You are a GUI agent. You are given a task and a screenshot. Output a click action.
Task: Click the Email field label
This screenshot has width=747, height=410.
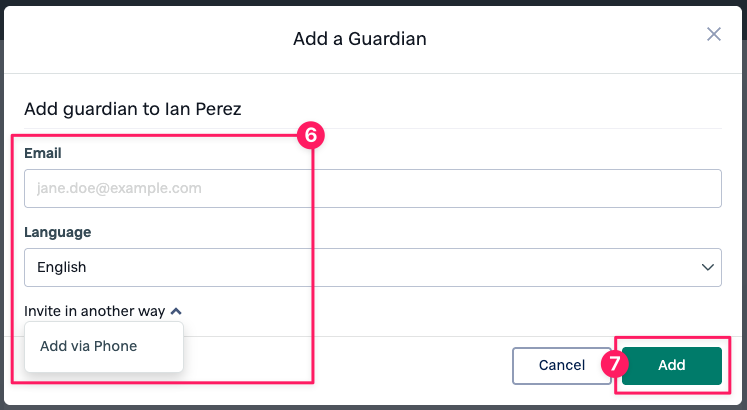pyautogui.click(x=43, y=153)
